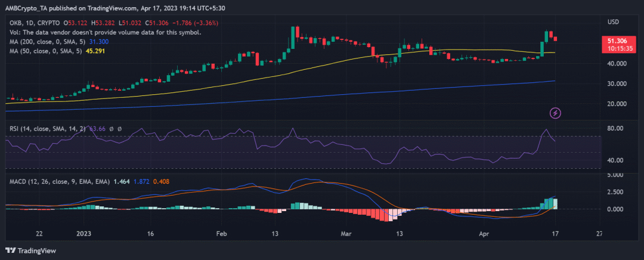Open the MA 50 indicator legend

click(47, 51)
